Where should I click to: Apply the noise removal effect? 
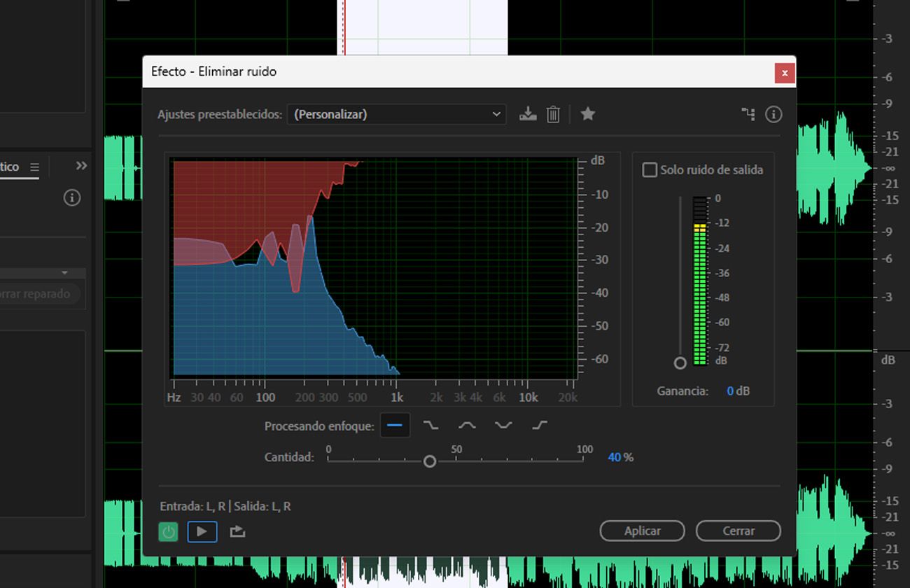pos(642,531)
